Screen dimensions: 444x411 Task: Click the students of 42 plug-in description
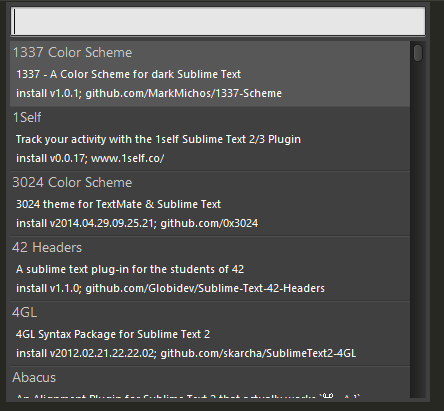130,269
